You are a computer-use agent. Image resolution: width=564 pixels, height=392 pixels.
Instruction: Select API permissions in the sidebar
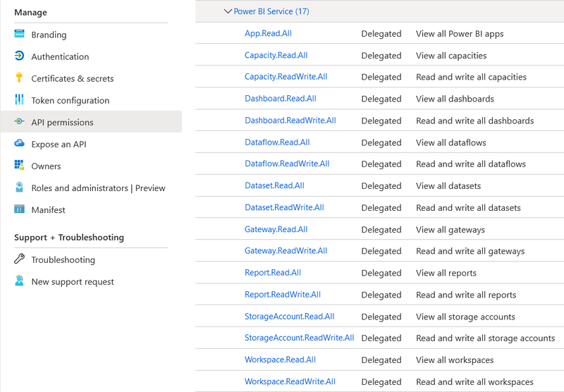pos(92,122)
